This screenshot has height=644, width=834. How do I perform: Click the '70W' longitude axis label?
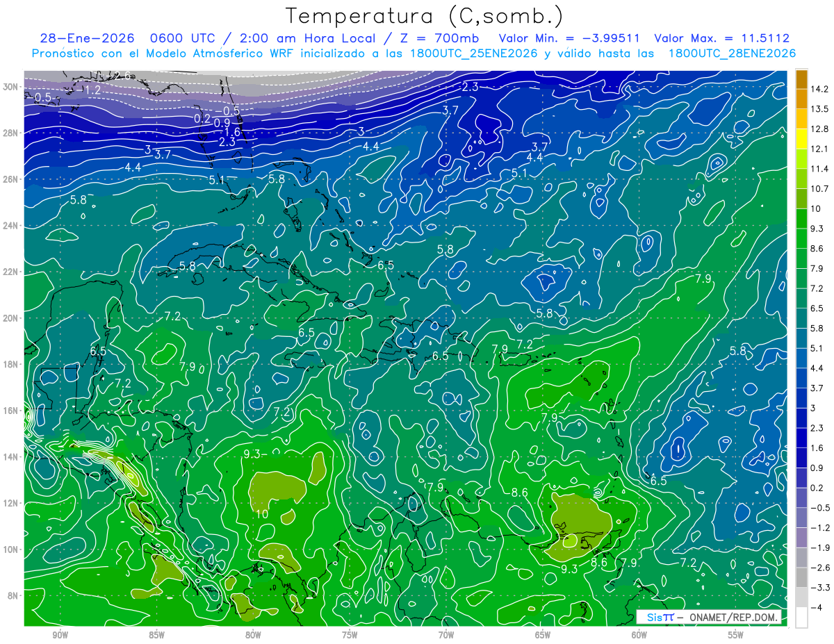click(446, 634)
